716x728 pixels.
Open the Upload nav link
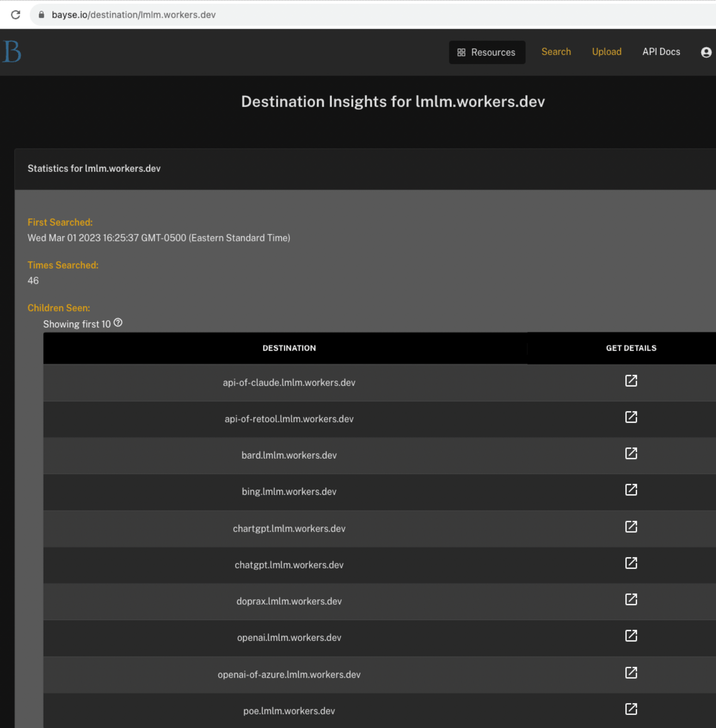(x=606, y=52)
